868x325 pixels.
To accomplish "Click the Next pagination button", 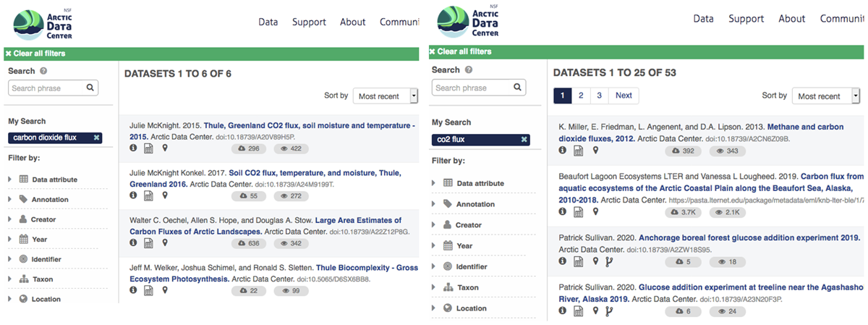I will pos(624,96).
